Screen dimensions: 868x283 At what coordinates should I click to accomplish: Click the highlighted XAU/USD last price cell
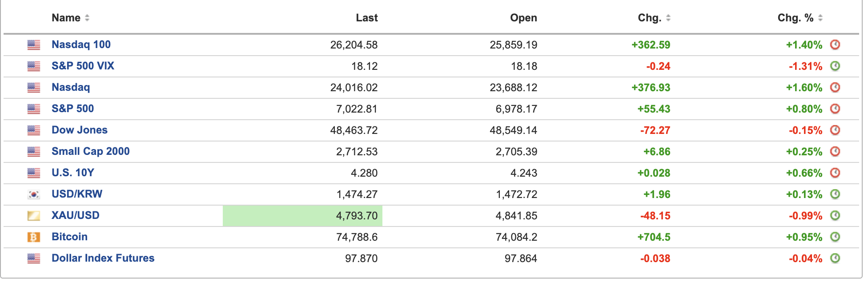pyautogui.click(x=302, y=216)
